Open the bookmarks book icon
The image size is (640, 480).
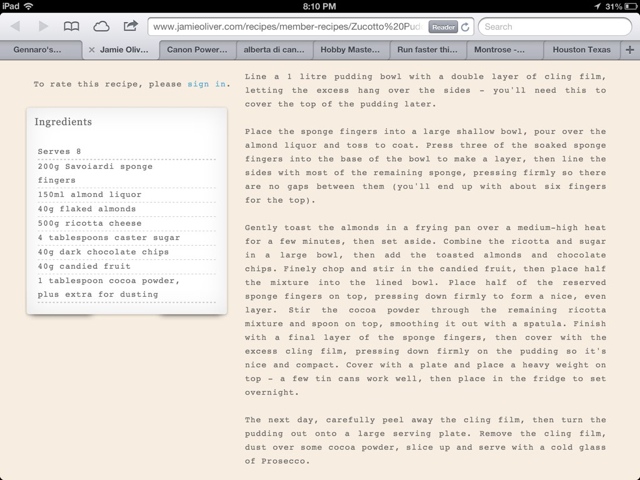[72, 27]
